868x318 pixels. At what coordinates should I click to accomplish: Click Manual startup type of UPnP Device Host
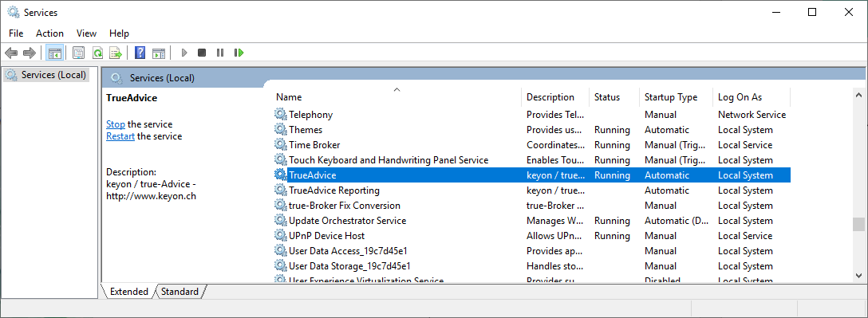click(661, 236)
